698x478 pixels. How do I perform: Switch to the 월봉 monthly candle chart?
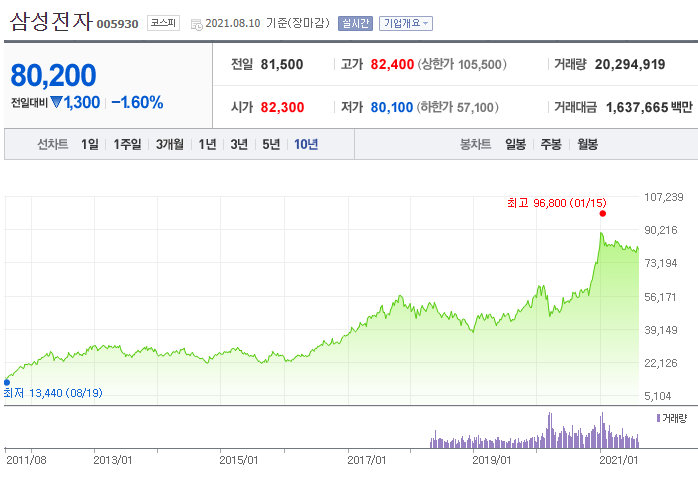point(588,144)
